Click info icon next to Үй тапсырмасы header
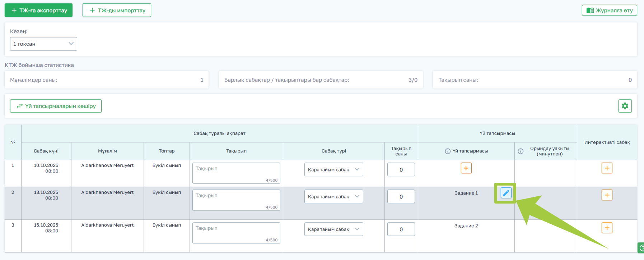The image size is (644, 260). pos(448,151)
